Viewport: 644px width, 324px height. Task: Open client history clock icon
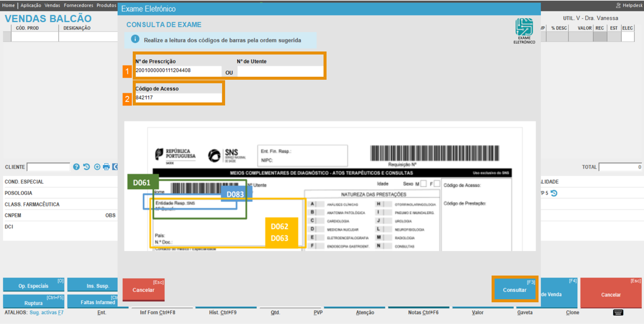pos(87,167)
